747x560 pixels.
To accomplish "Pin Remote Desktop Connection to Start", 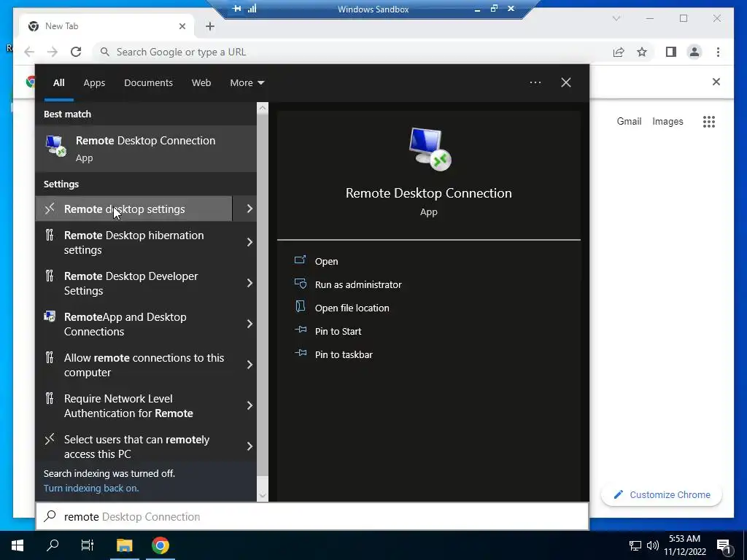I will click(x=338, y=332).
